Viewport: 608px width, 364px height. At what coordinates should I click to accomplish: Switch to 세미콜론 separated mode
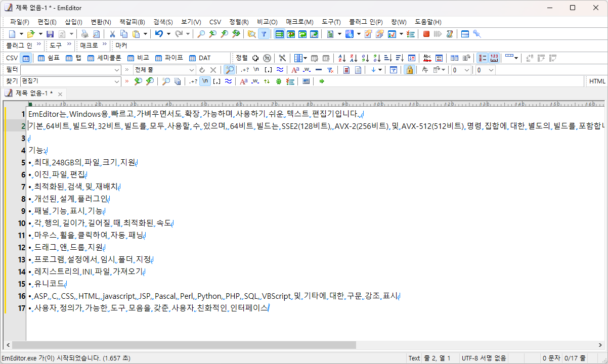104,58
